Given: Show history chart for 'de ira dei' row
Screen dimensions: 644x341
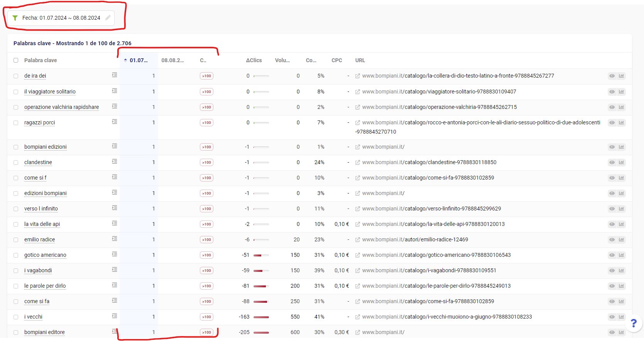Looking at the screenshot, I should pos(621,76).
